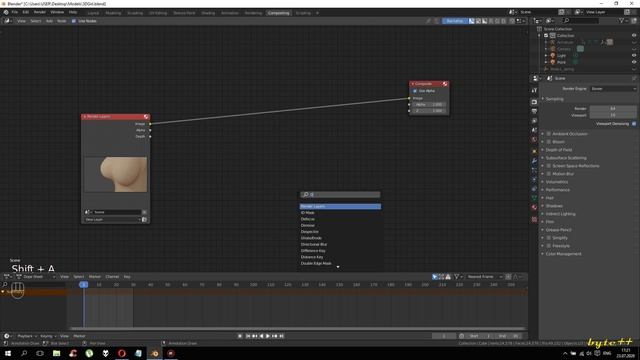The height and width of the screenshot is (360, 640).
Task: Expand the Depth of Field panel
Action: coord(559,150)
